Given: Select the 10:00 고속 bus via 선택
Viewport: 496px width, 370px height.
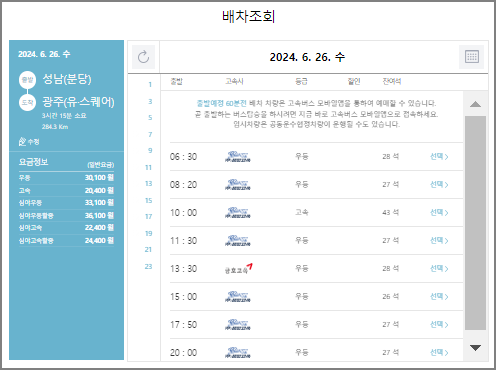Looking at the screenshot, I should pos(439,212).
